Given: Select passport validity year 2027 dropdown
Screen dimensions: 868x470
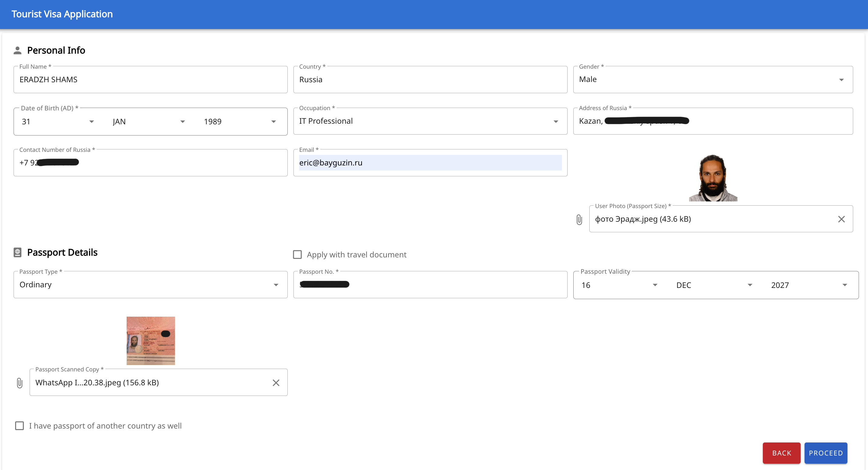Looking at the screenshot, I should [809, 285].
